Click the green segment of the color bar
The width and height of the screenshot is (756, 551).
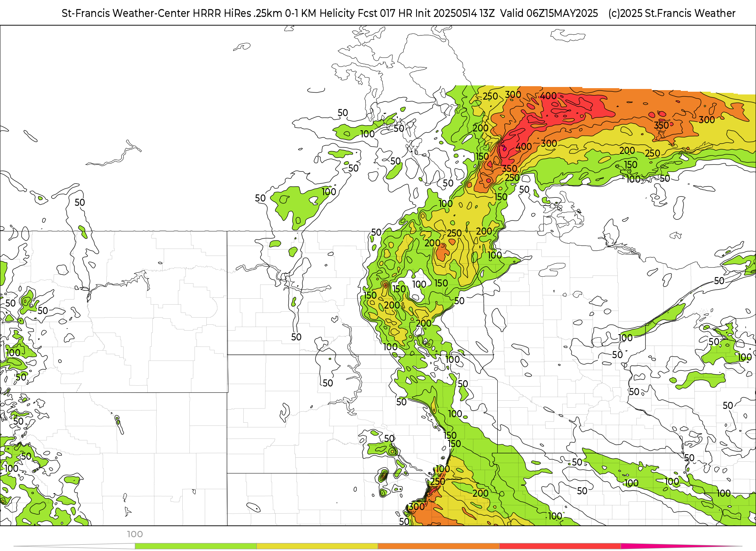click(x=196, y=546)
